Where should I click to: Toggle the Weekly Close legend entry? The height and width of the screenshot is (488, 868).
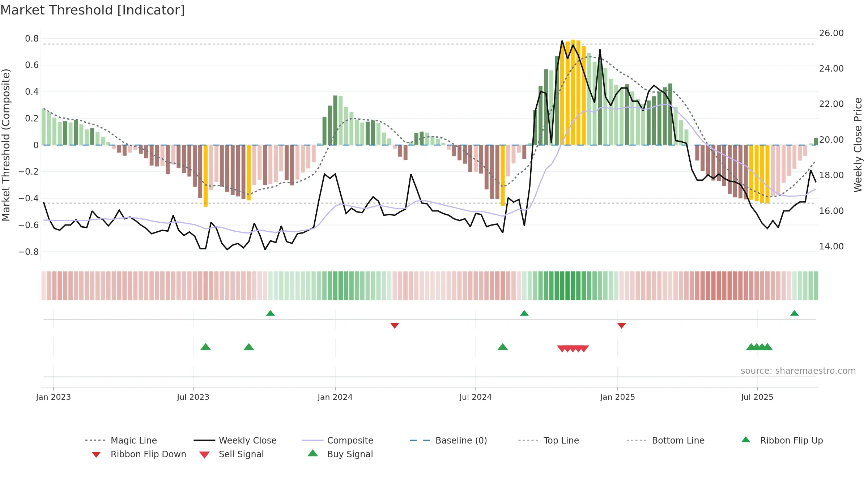235,440
